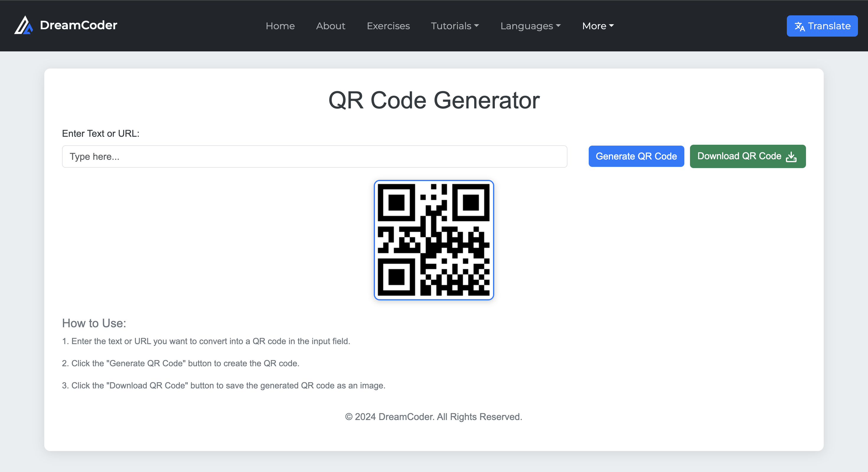Click the translate language icon

pyautogui.click(x=800, y=26)
